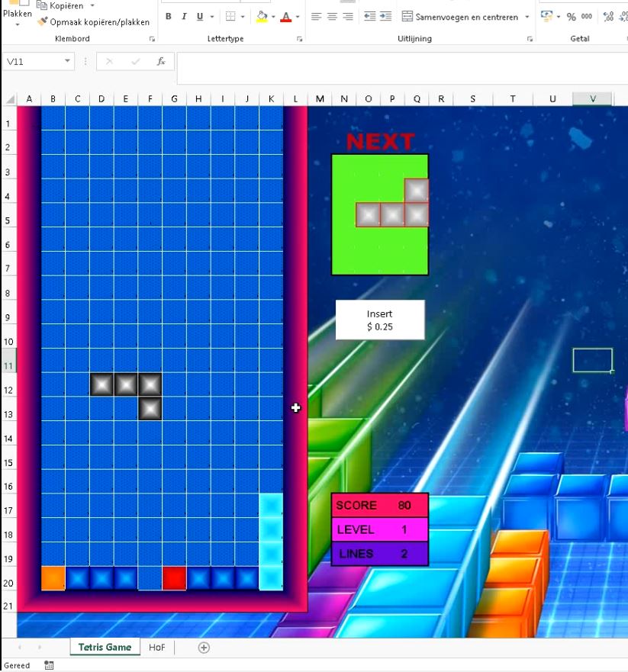
Task: Center text horizontally
Action: (x=332, y=17)
